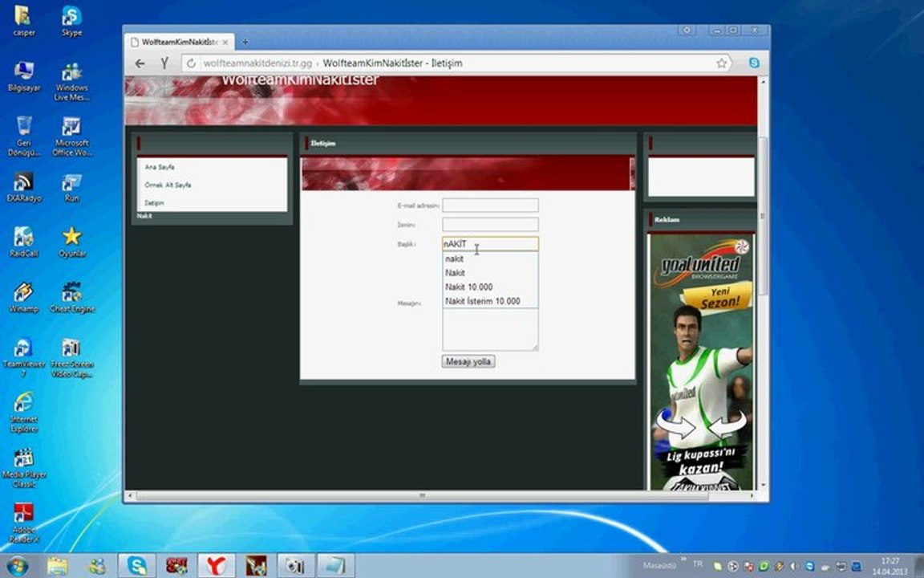
Task: Launch Winamp from desktop
Action: point(23,297)
